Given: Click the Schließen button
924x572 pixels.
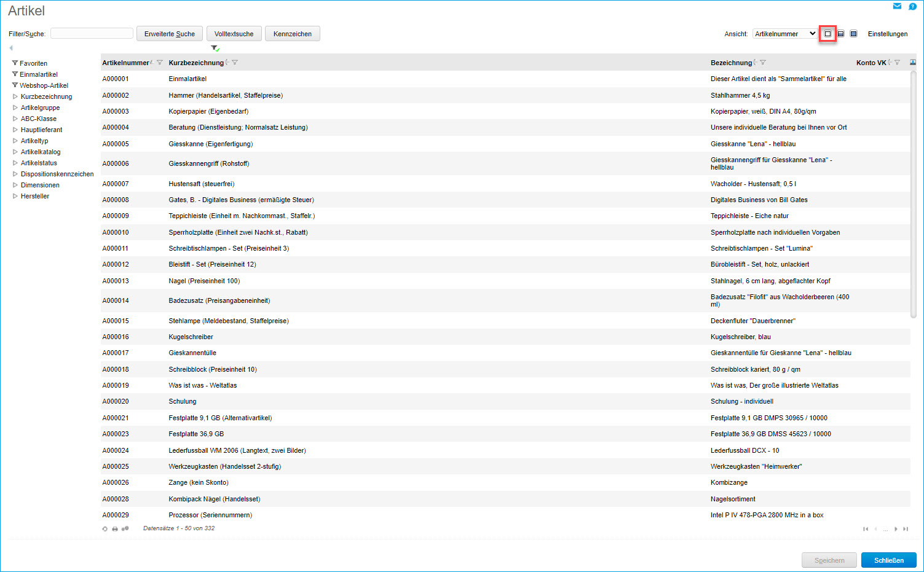Looking at the screenshot, I should 889,560.
